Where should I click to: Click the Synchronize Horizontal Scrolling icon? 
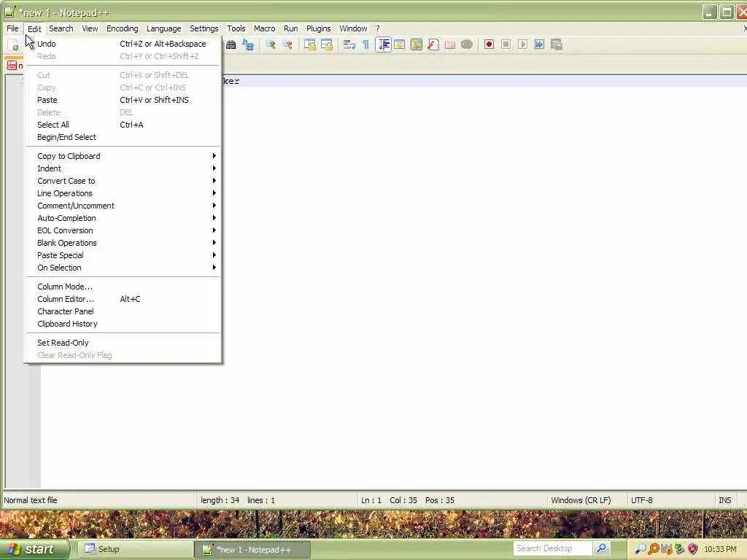(327, 44)
